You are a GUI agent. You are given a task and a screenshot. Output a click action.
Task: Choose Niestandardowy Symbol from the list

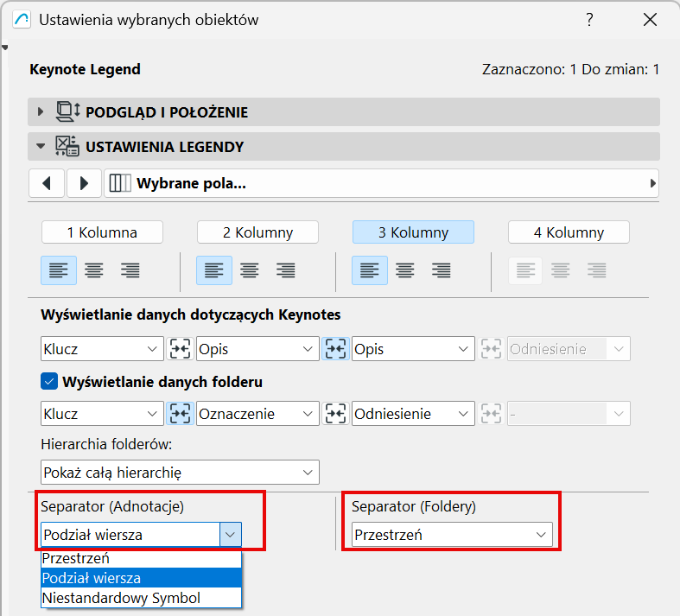click(141, 598)
